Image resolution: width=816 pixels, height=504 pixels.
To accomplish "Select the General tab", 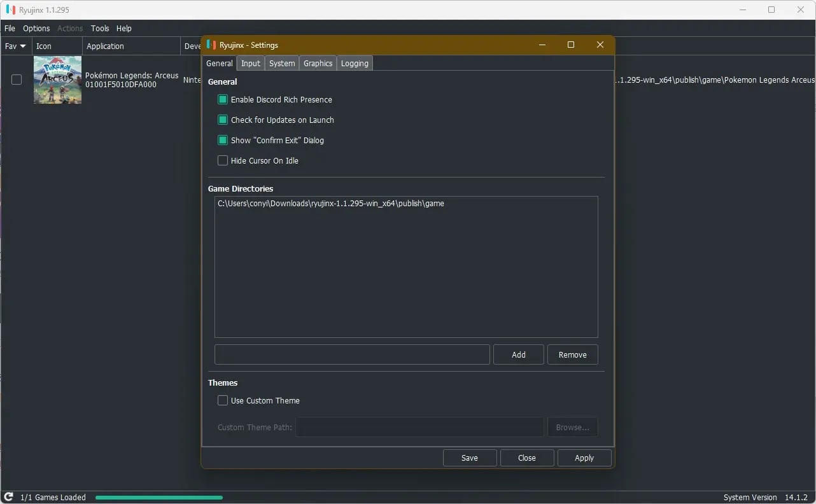I will point(220,63).
